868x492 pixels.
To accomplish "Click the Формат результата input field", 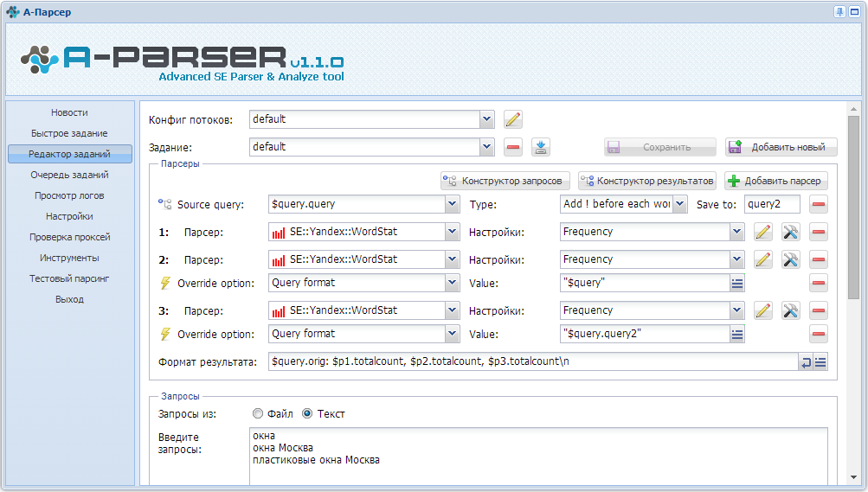I will (532, 361).
